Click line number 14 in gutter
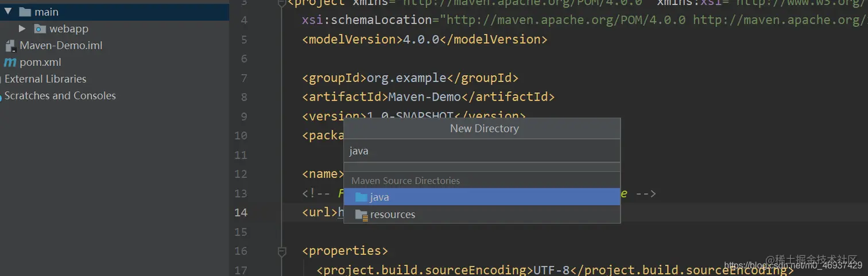 pos(241,212)
